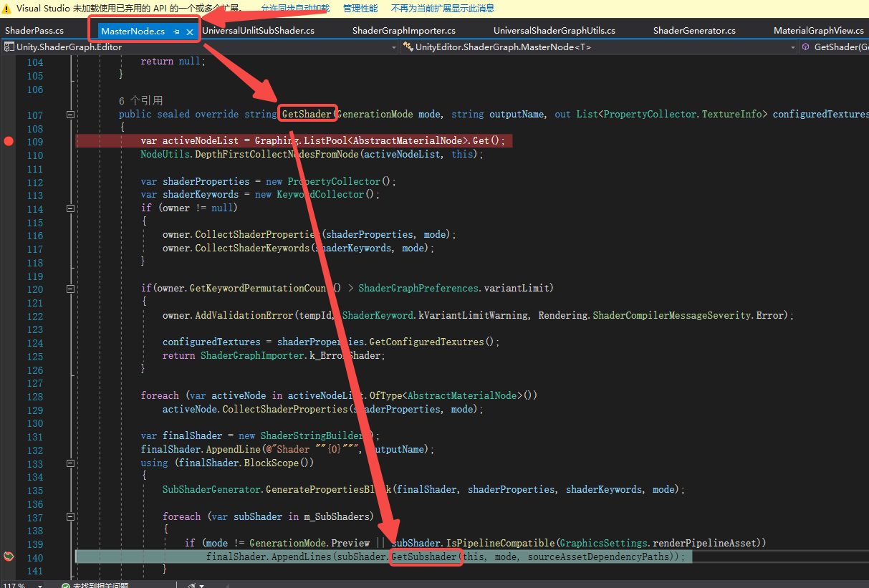Viewport: 869px width, 588px height.
Task: Click the green check icon in the status bar
Action: (x=66, y=584)
